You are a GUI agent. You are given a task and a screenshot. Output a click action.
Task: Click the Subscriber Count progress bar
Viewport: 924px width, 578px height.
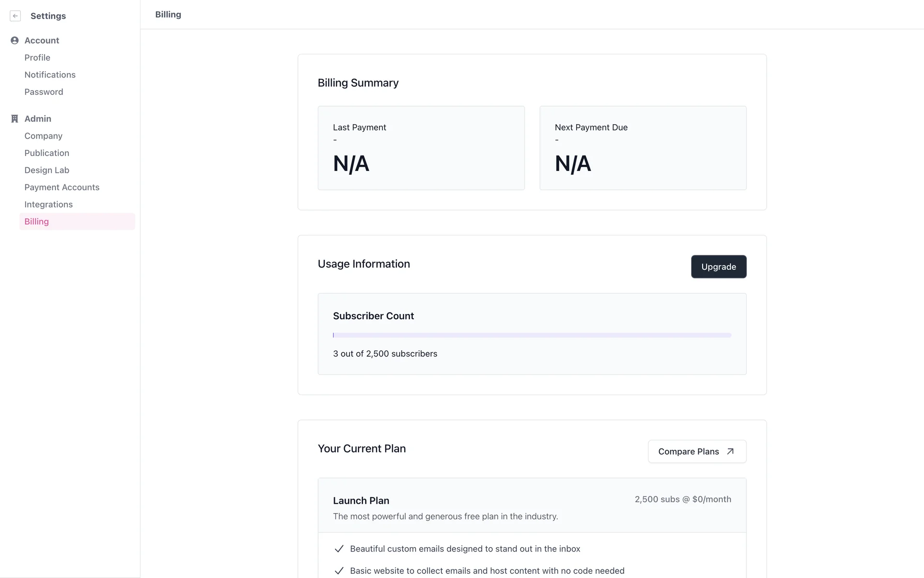point(532,335)
